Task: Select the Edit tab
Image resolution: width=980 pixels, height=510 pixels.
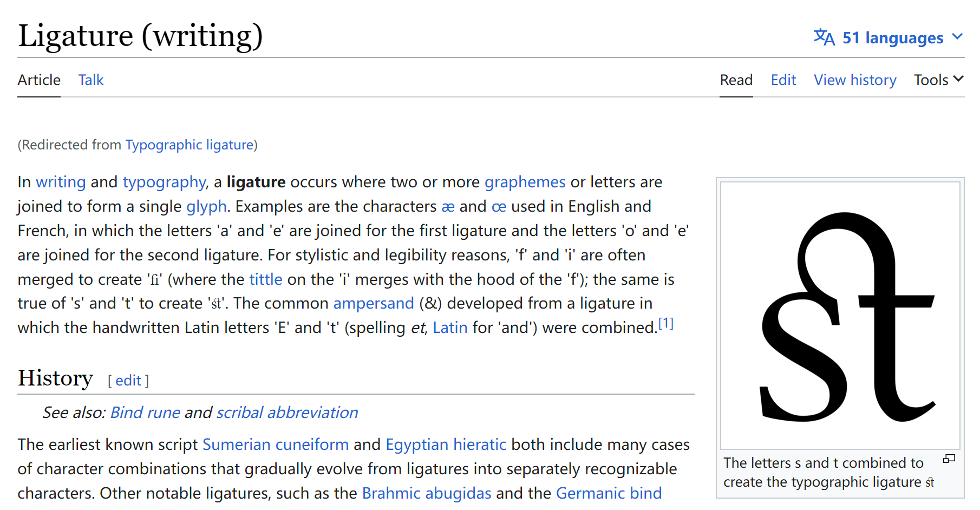Action: (x=783, y=80)
